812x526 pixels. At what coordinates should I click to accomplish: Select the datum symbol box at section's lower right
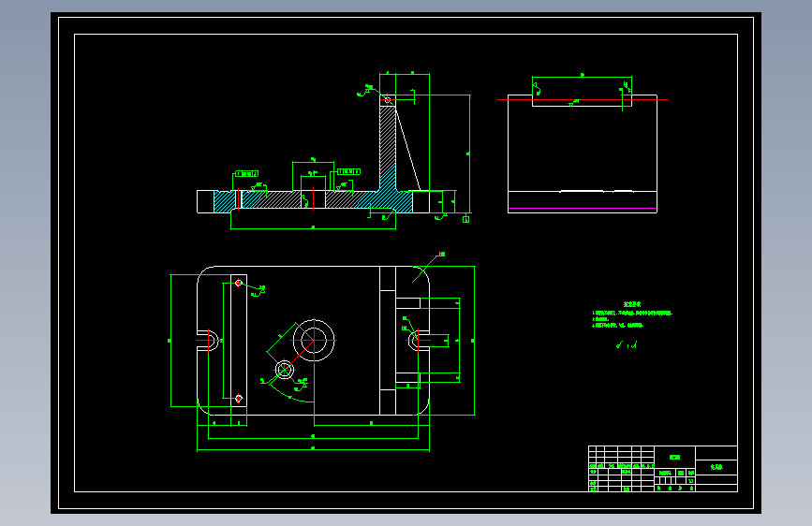465,220
